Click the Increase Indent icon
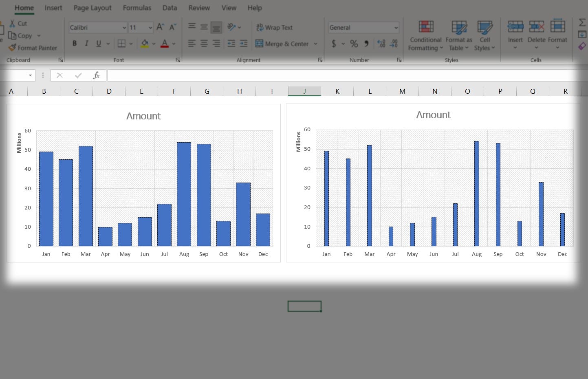Viewport: 588px width, 379px height. tap(243, 44)
